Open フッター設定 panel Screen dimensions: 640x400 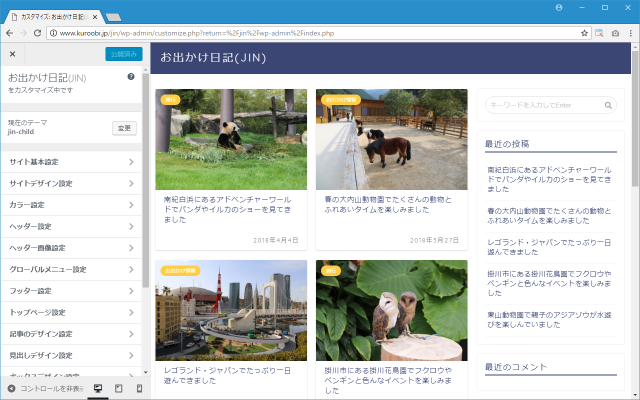click(x=71, y=291)
